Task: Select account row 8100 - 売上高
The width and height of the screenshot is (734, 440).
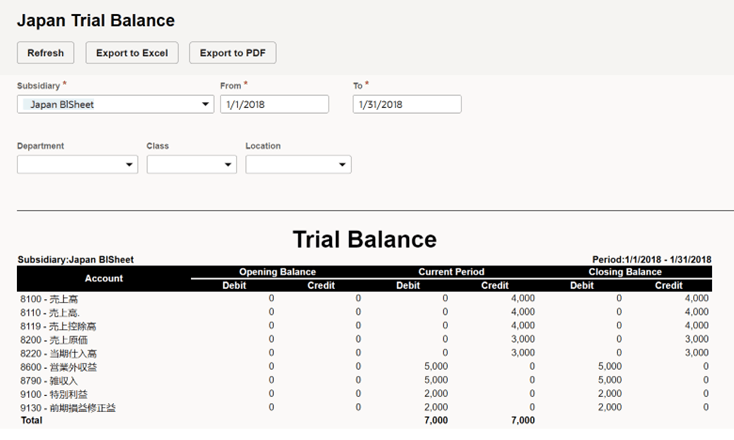Action: 48,299
